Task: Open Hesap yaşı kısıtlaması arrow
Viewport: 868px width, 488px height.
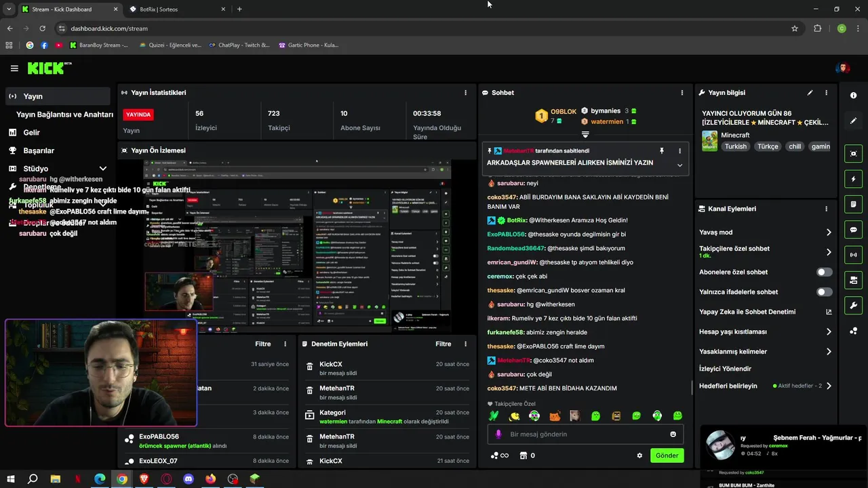Action: pyautogui.click(x=829, y=332)
